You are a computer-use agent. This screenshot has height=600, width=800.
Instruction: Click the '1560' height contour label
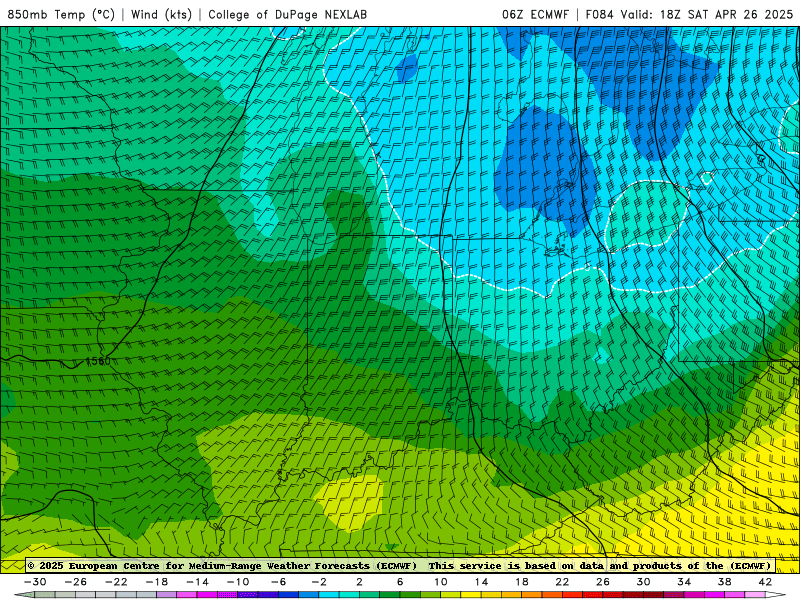[x=97, y=361]
